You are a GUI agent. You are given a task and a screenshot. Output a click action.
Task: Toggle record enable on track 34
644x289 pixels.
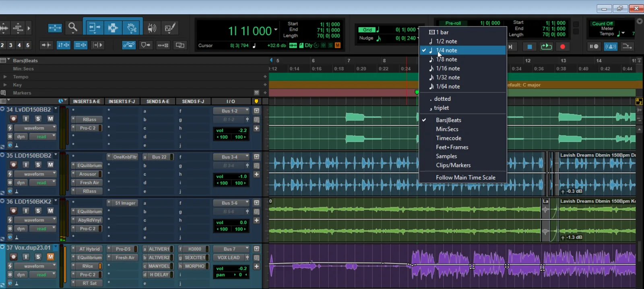coord(13,119)
